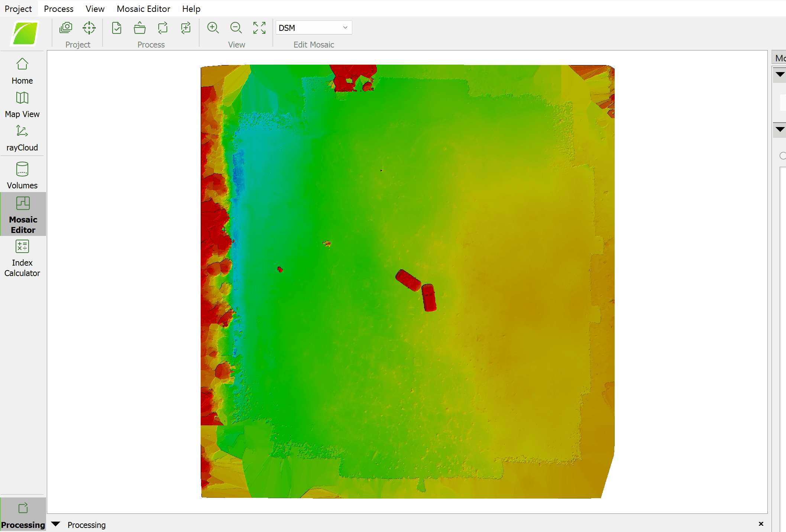Collapse the second right sidebar section arrow
The height and width of the screenshot is (532, 786).
tap(780, 129)
